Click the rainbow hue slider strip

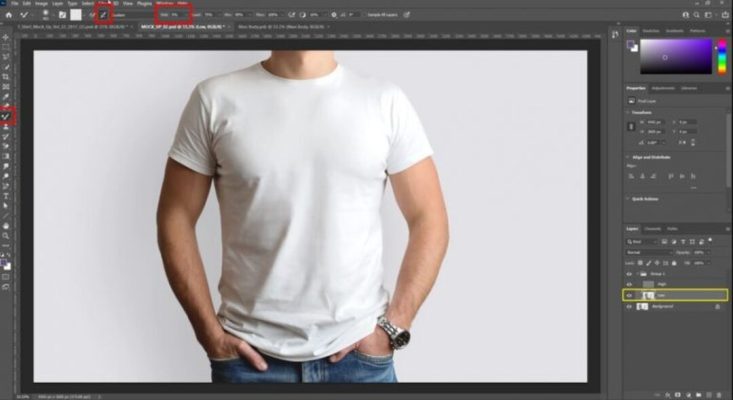[x=722, y=56]
